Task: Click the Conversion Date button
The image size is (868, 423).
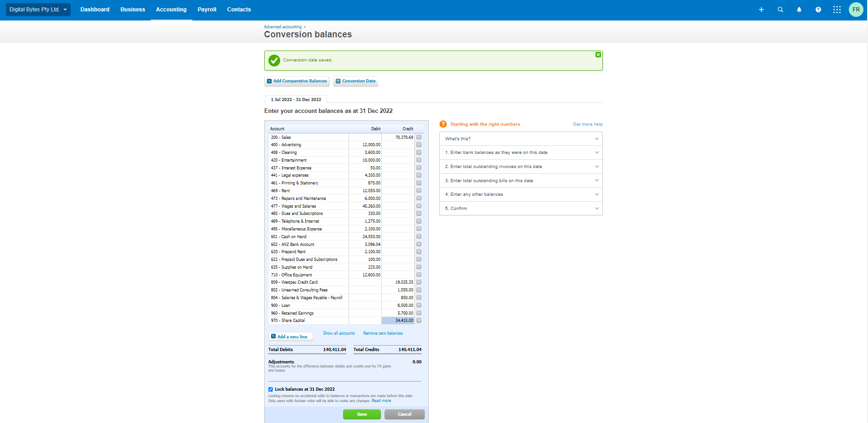Action: [x=355, y=81]
